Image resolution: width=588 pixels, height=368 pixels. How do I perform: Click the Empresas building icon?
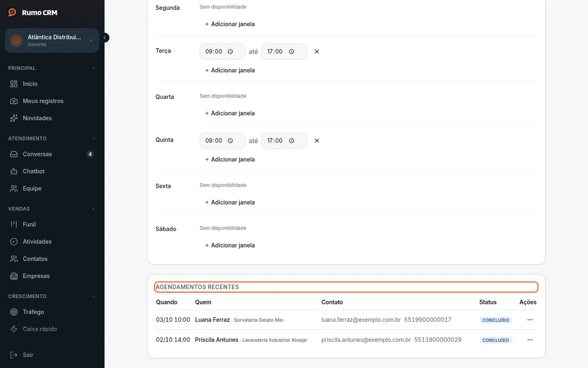coord(14,276)
